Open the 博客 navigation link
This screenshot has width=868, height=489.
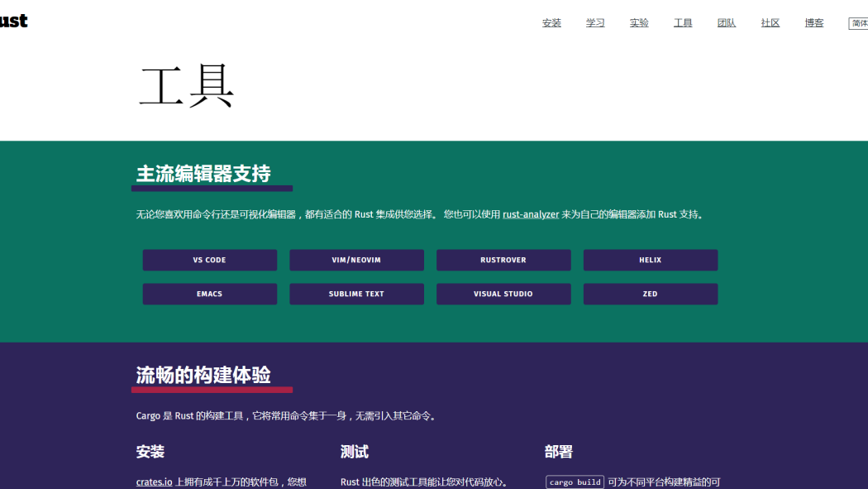(x=813, y=22)
